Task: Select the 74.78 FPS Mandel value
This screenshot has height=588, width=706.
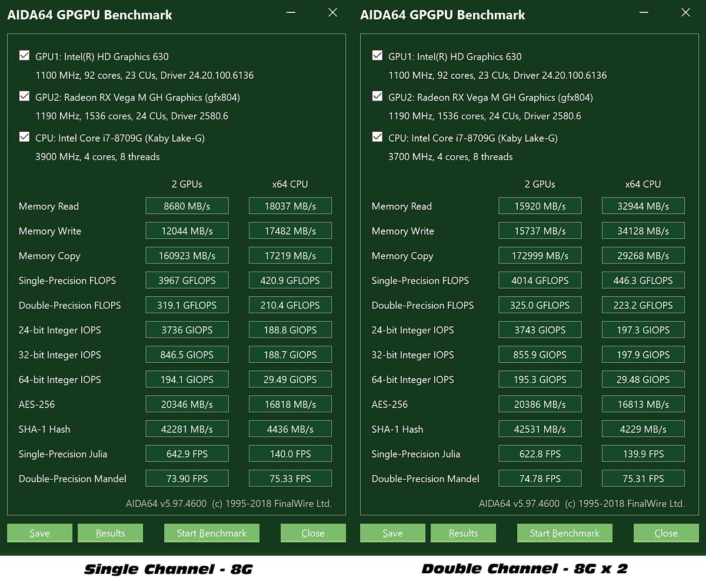Action: [540, 478]
